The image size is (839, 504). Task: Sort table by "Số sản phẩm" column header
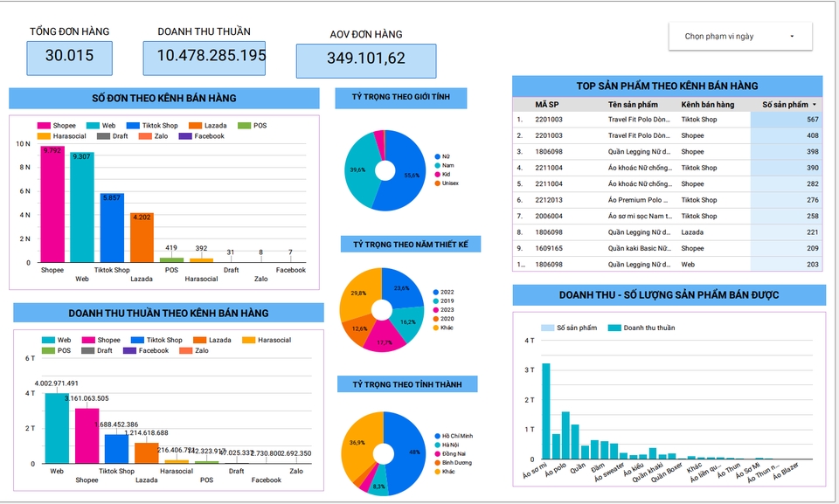785,105
